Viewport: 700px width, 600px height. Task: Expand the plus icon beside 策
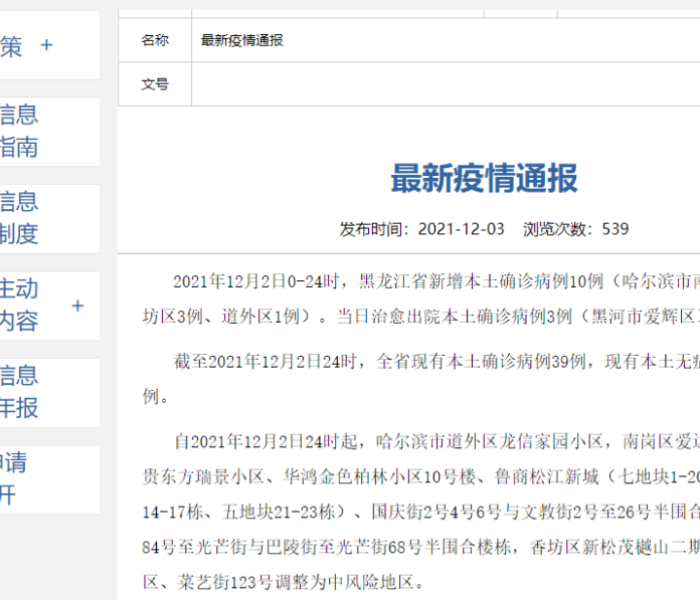coord(46,46)
